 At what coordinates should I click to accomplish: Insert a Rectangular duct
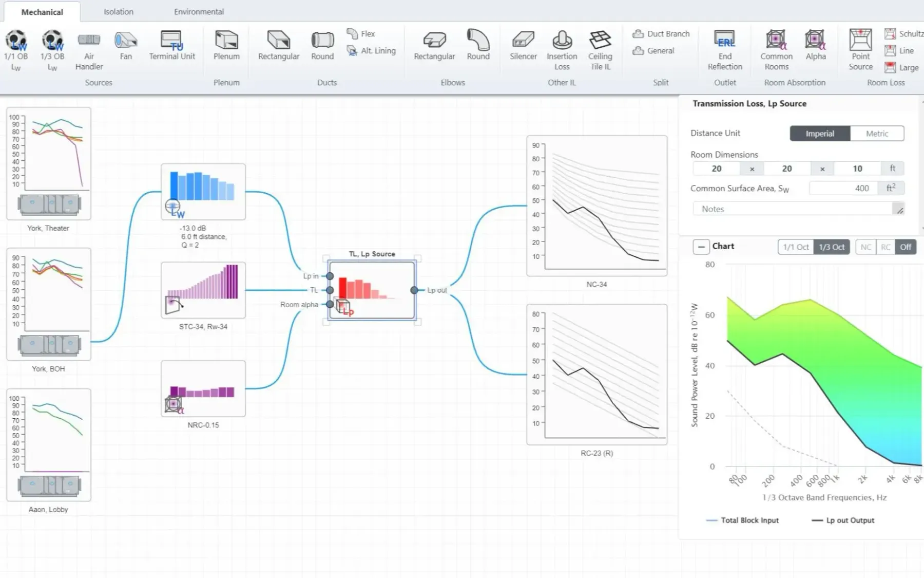279,46
